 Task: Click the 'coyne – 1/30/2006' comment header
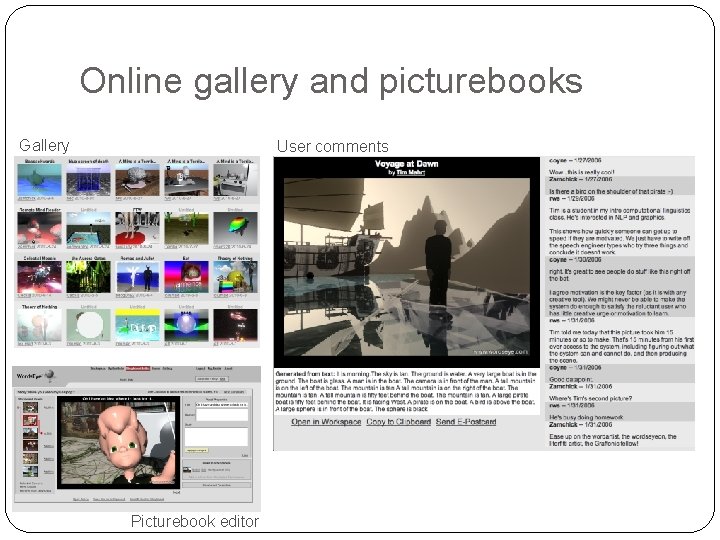[x=575, y=260]
